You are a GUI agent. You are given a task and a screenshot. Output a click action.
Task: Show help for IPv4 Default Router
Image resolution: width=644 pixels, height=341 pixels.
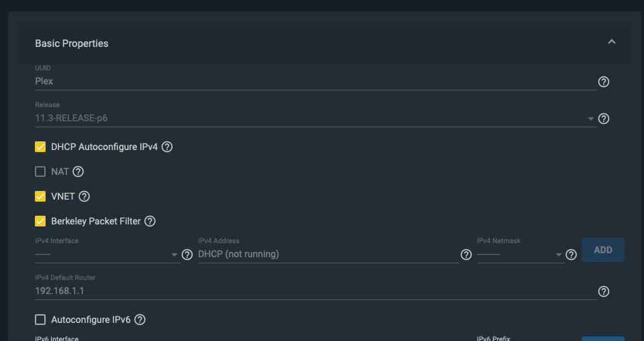coord(603,291)
